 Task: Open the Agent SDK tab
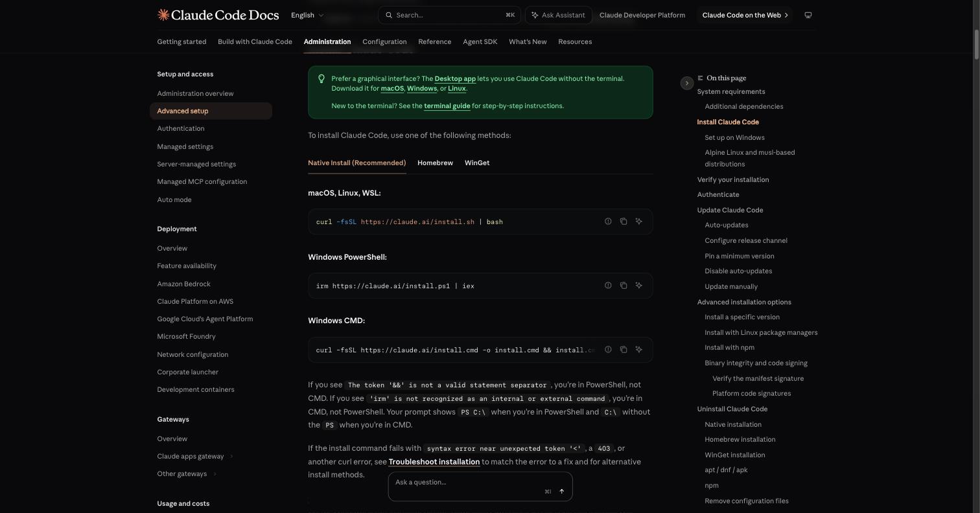pos(480,41)
